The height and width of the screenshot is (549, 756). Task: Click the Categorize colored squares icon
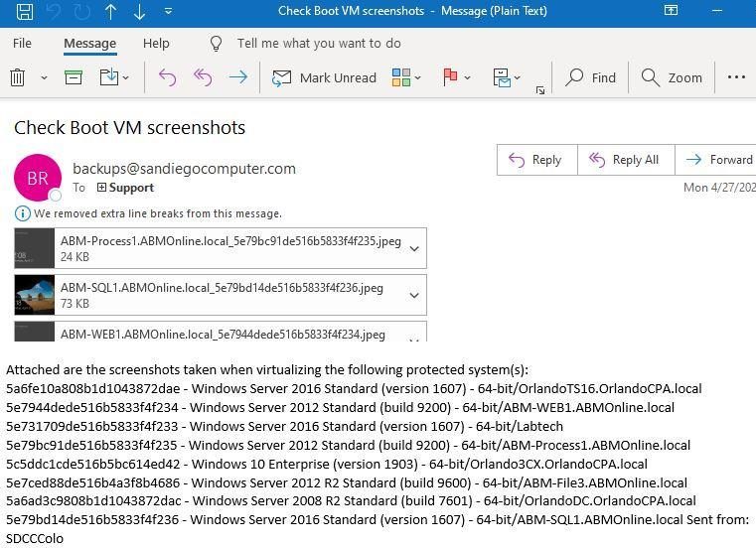[401, 77]
